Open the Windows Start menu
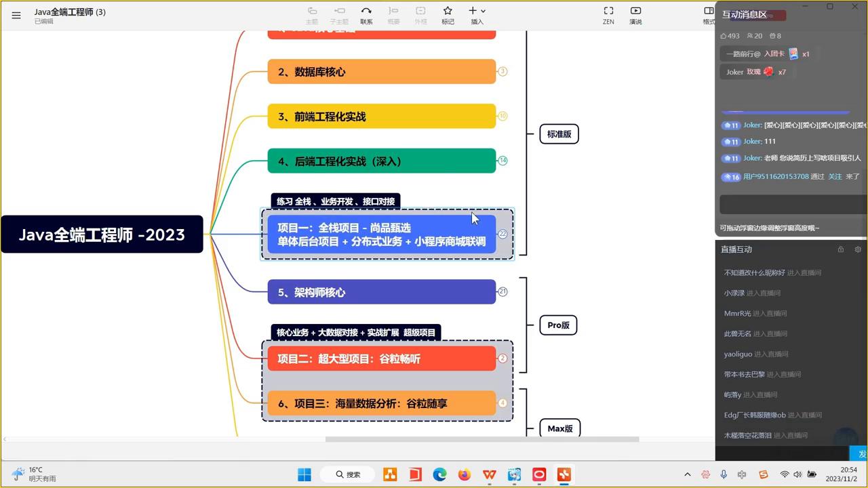This screenshot has height=488, width=868. point(304,474)
